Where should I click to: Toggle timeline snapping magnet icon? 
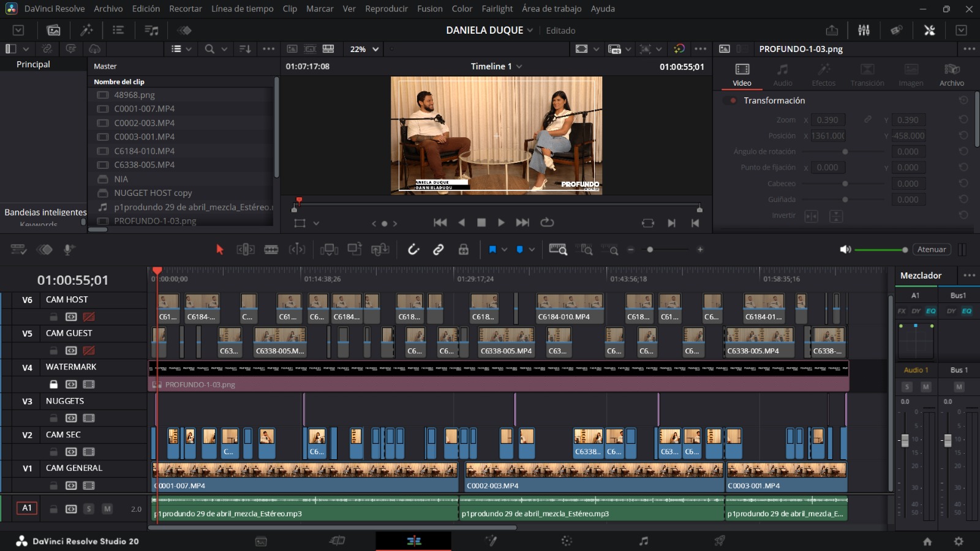pos(413,249)
